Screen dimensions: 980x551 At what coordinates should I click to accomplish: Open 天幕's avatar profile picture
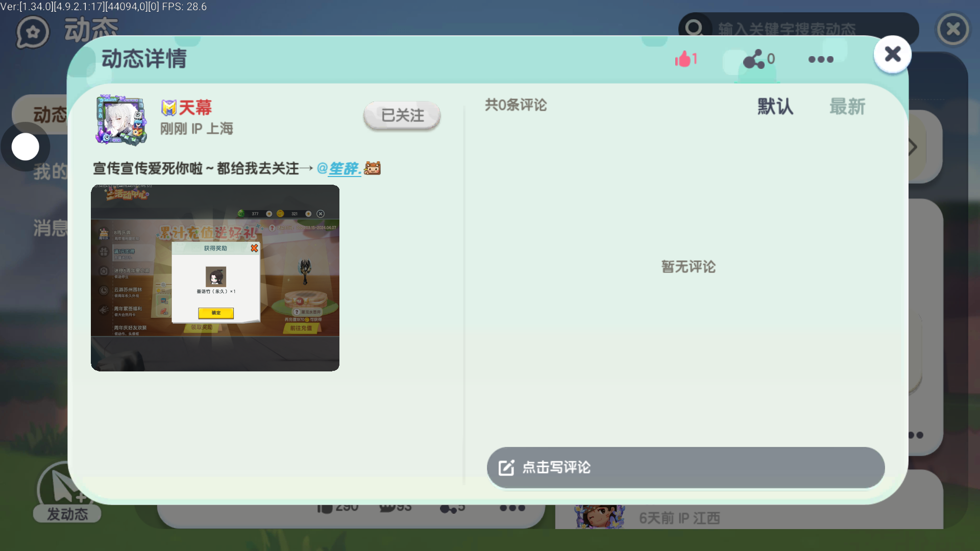point(121,120)
